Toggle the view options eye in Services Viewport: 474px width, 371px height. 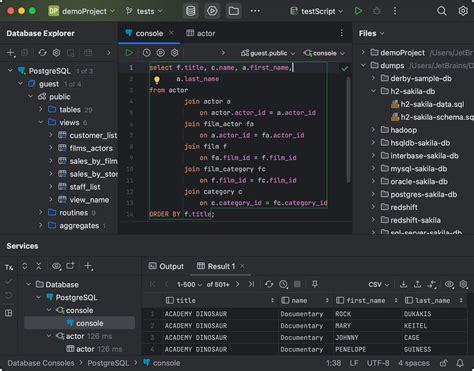coord(56,266)
